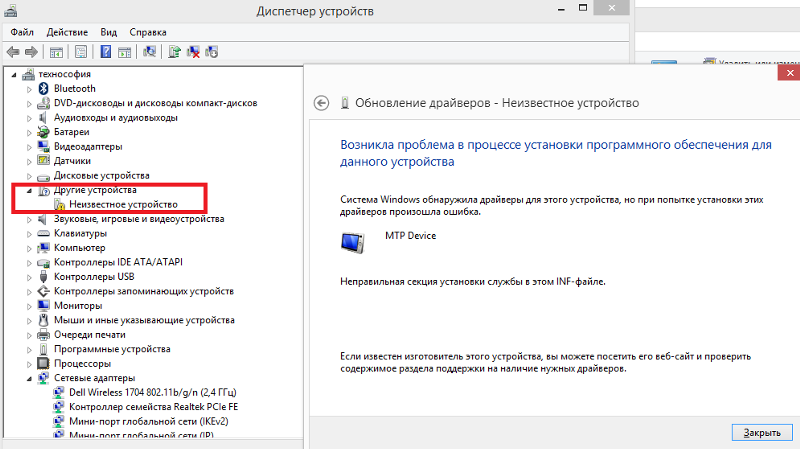Click Scan for hardware changes icon
The width and height of the screenshot is (800, 449).
click(x=149, y=52)
